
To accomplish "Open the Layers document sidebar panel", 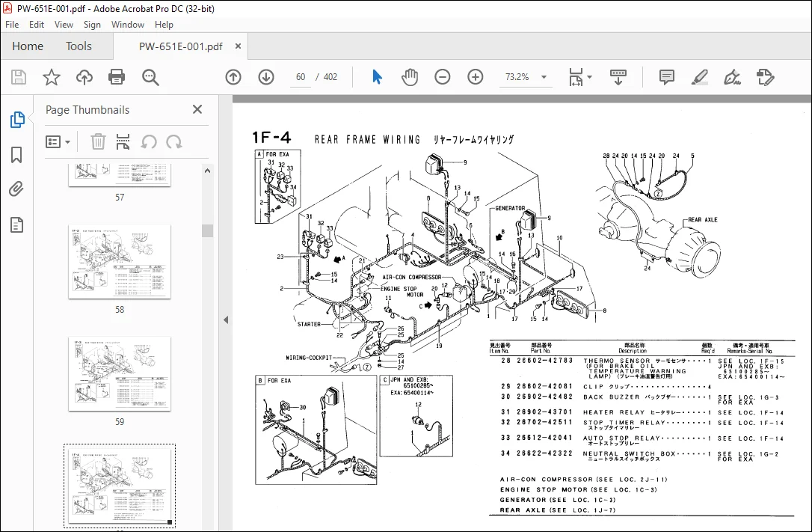I will [16, 224].
